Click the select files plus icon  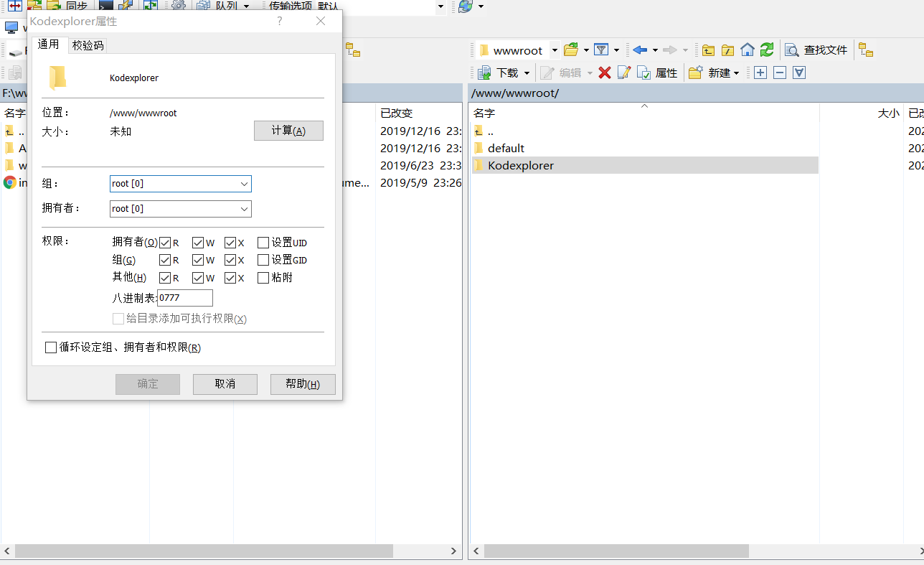tap(760, 73)
